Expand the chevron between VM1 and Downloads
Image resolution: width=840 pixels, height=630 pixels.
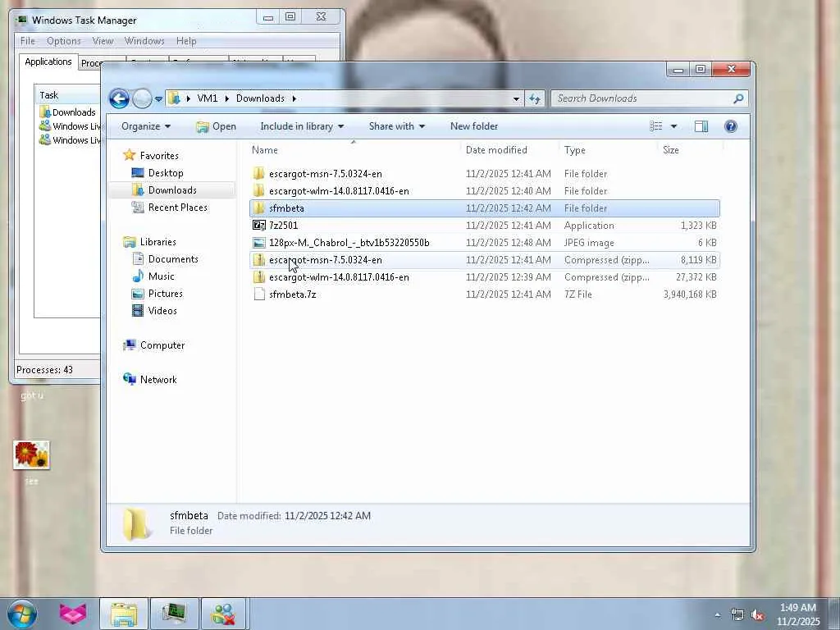[227, 98]
